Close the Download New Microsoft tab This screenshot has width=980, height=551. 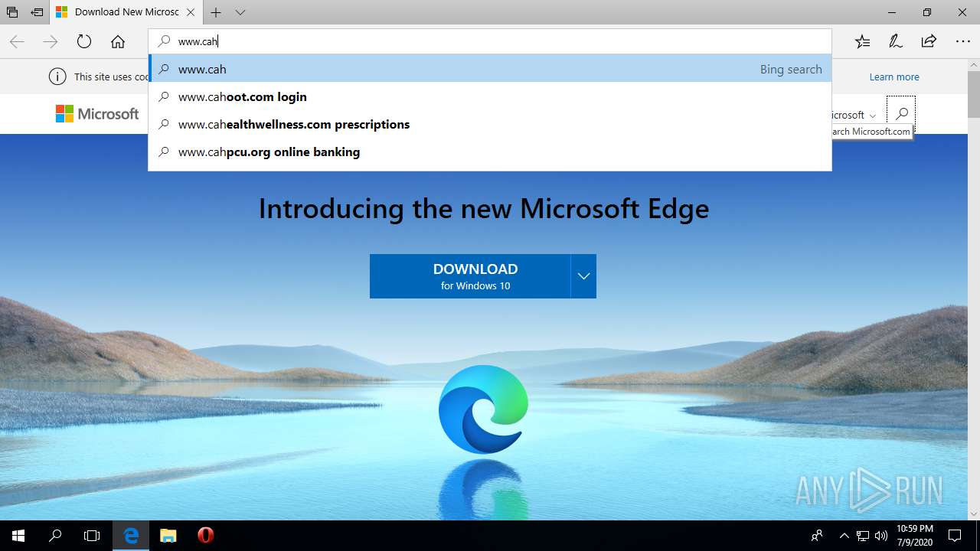[x=191, y=12]
